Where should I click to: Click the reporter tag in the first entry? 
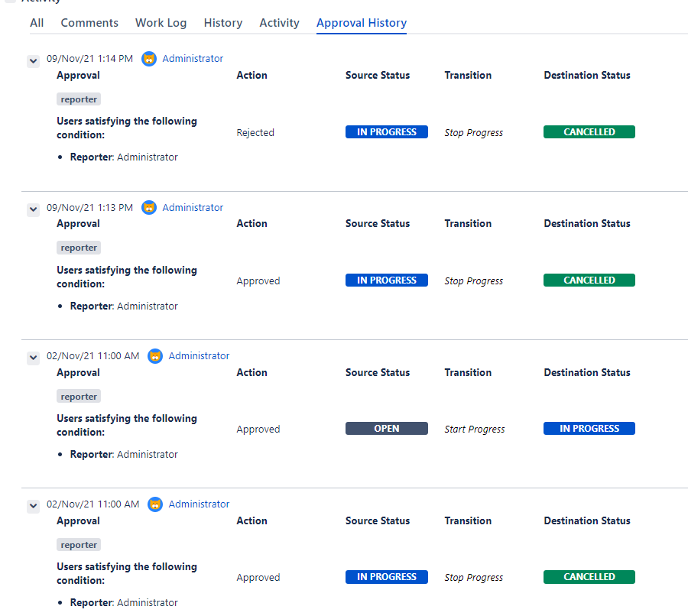click(x=79, y=99)
